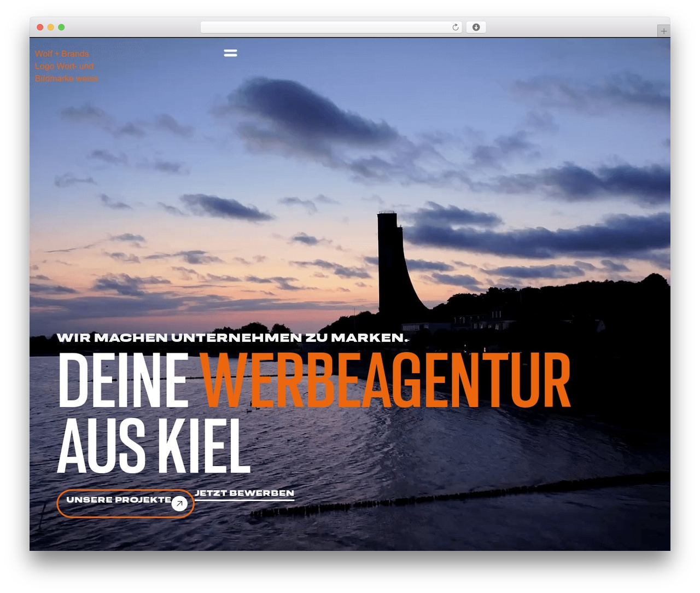Focus the browser address bar
Screen dimensions: 700x593
331,27
